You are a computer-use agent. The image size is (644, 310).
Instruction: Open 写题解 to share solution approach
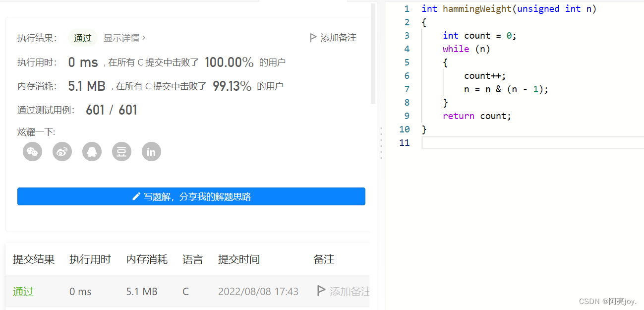pos(191,196)
